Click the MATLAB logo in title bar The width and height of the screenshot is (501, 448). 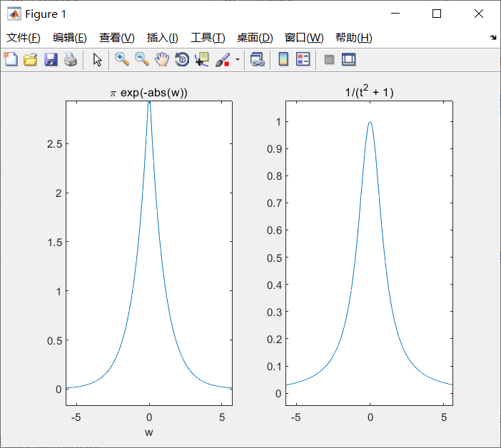click(x=14, y=14)
